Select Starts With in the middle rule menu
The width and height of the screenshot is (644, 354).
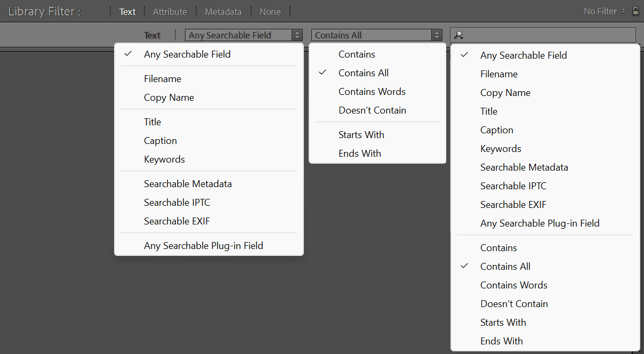click(x=361, y=135)
